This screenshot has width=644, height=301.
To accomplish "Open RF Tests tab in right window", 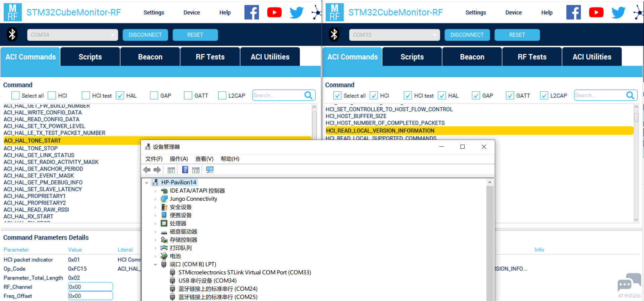I will 532,57.
